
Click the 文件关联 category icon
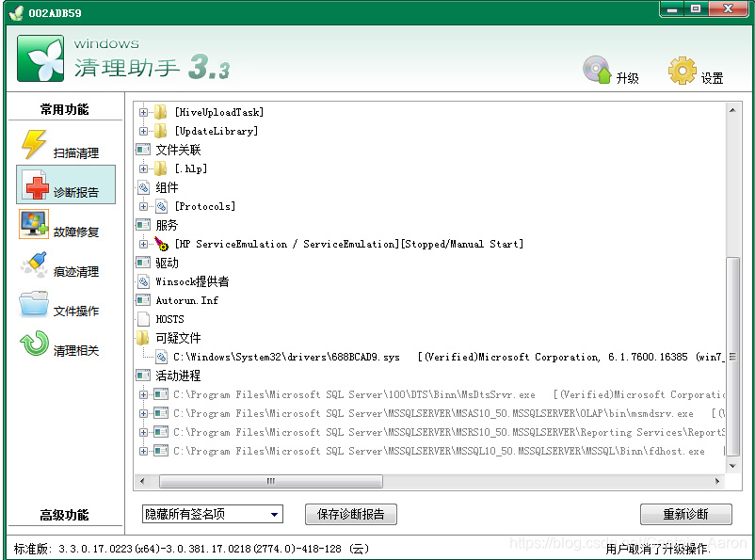(143, 150)
